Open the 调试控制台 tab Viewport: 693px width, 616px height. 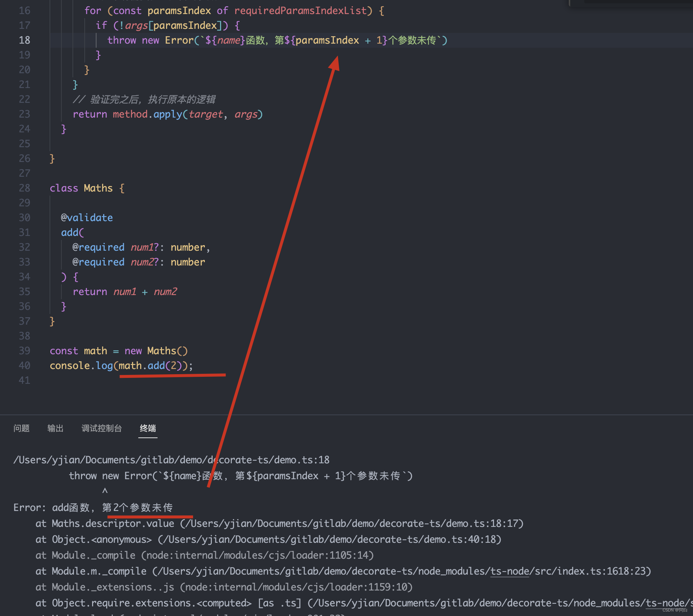102,428
